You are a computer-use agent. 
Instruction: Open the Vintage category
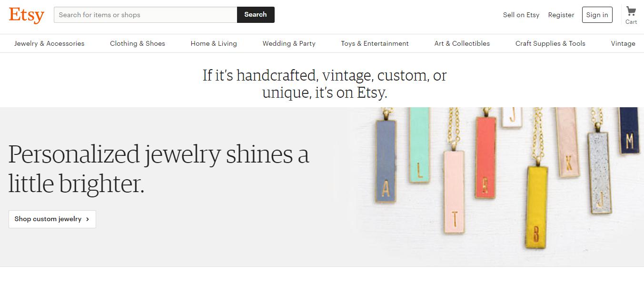[x=623, y=43]
